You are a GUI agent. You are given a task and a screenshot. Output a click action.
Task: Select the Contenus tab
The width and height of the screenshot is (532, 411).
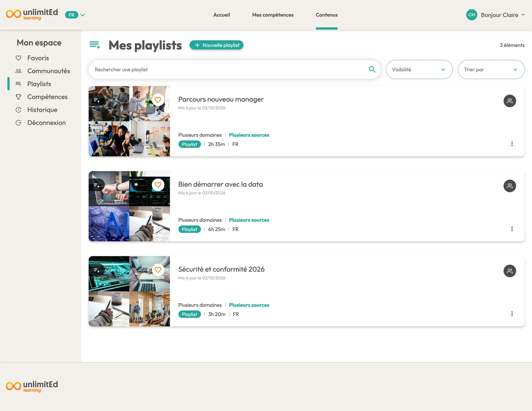pos(327,15)
